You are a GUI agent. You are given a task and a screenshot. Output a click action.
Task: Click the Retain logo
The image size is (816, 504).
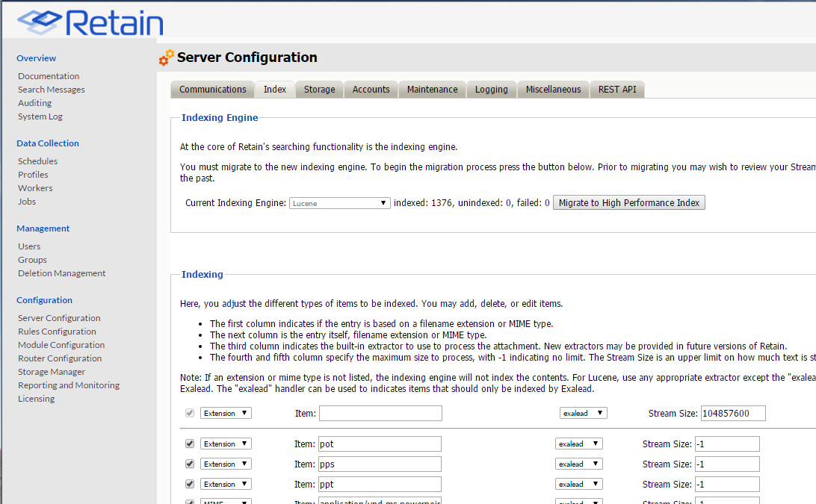[x=90, y=23]
